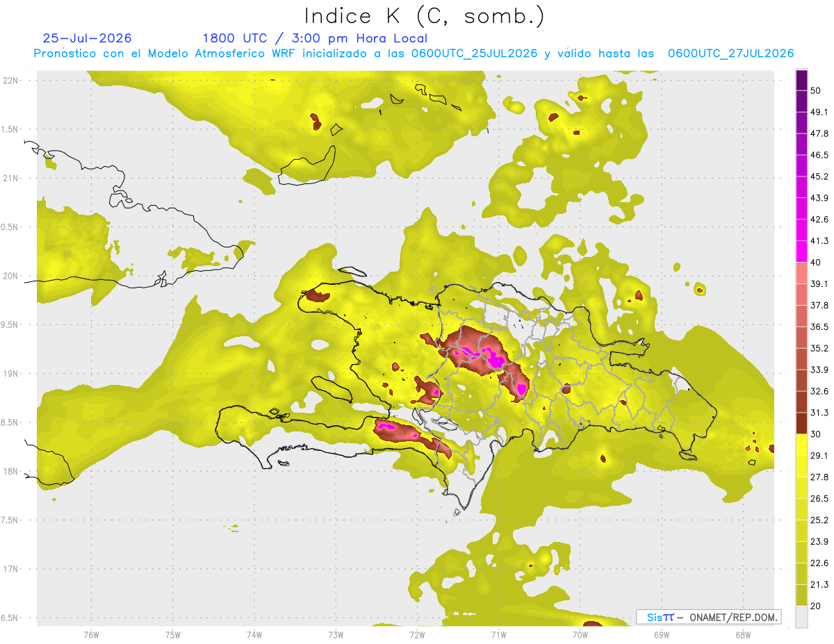Click the '43.9' value on the color scale
Viewport: 834px width, 644px height.
click(820, 198)
